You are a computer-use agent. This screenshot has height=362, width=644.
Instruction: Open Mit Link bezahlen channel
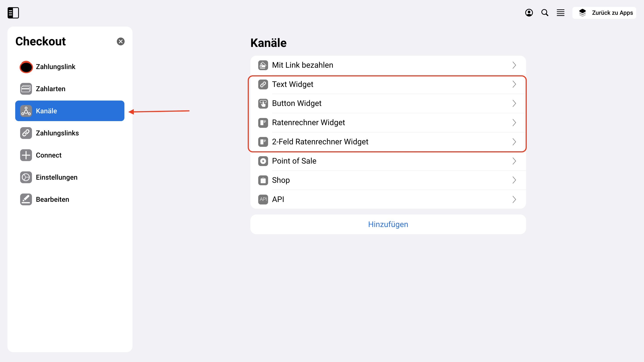tap(388, 65)
